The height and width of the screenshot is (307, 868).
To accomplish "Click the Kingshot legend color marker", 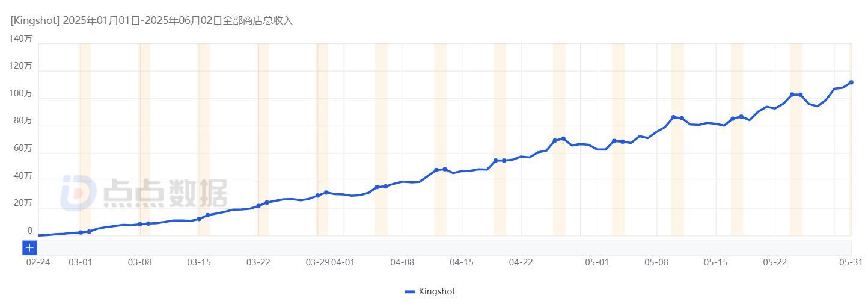I will (410, 291).
